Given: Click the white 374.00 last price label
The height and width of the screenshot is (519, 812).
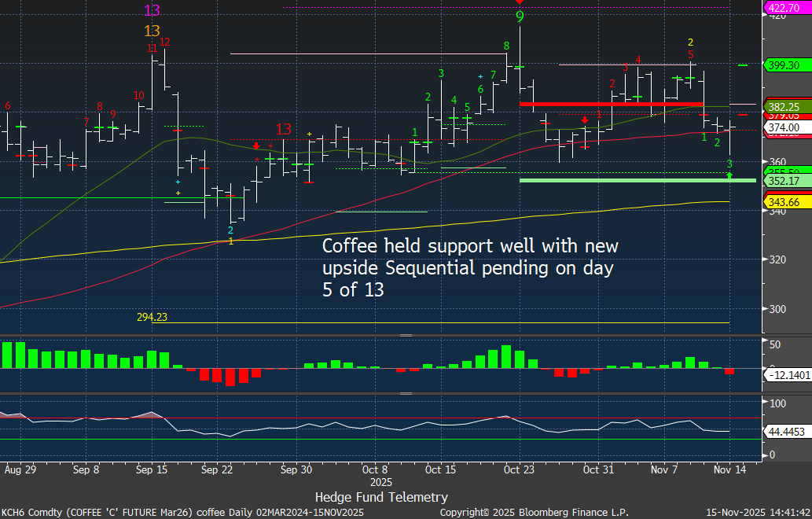Looking at the screenshot, I should (783, 127).
